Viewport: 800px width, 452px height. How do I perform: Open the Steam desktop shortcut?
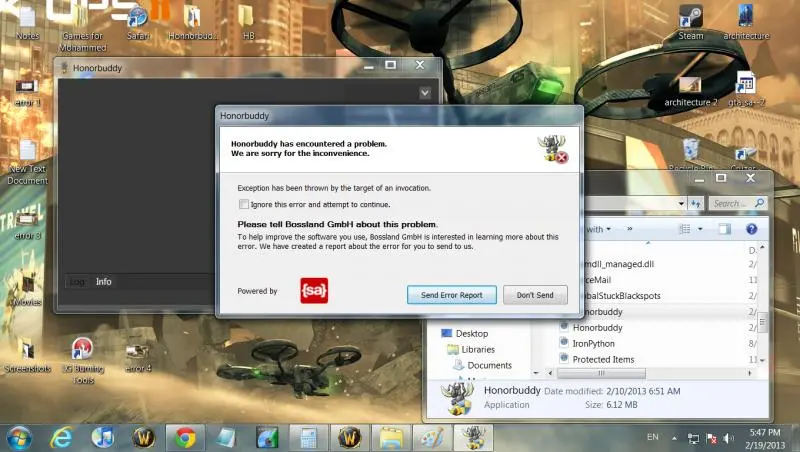tap(690, 22)
